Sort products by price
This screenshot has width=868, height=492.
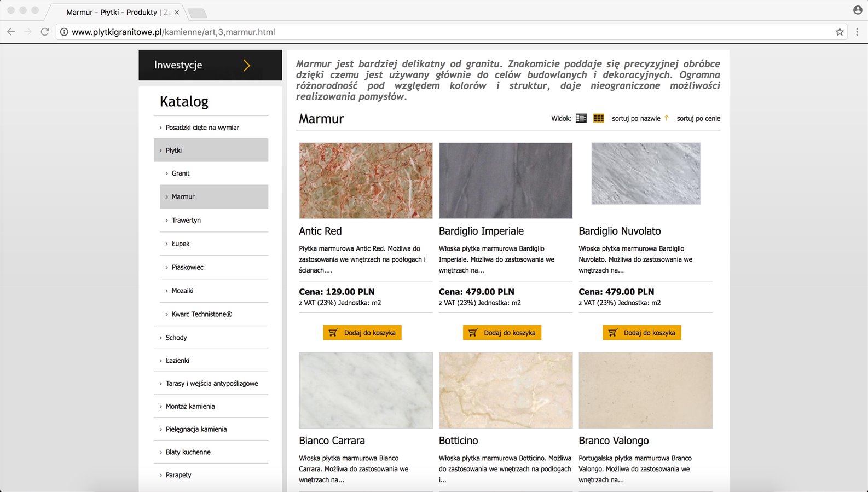click(698, 119)
